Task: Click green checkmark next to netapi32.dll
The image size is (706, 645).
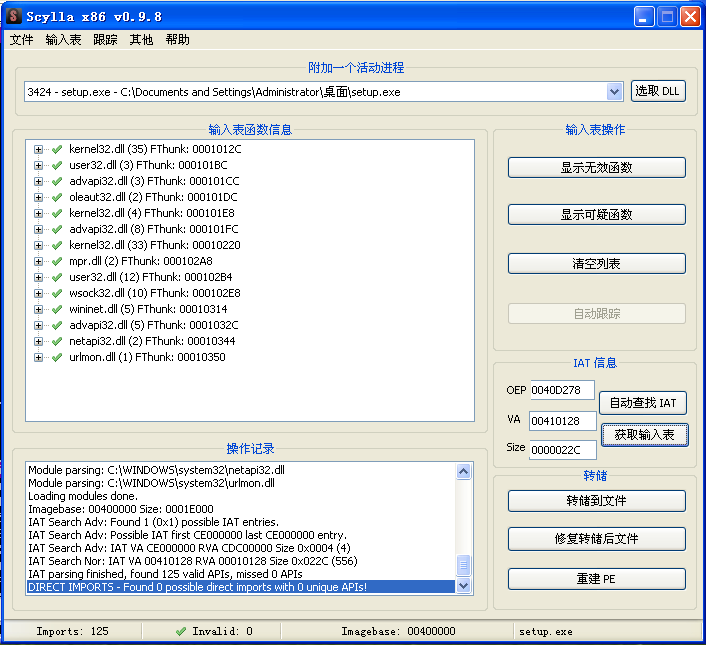Action: (x=57, y=342)
